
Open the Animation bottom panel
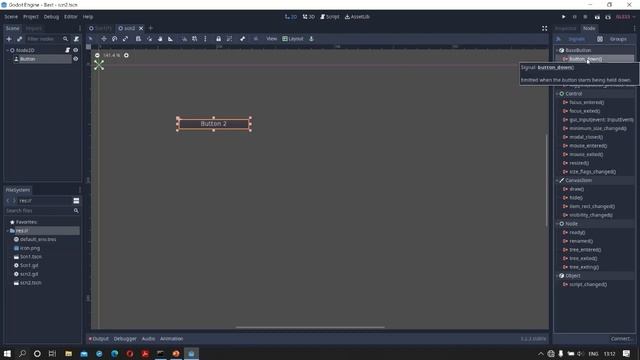[x=171, y=339]
